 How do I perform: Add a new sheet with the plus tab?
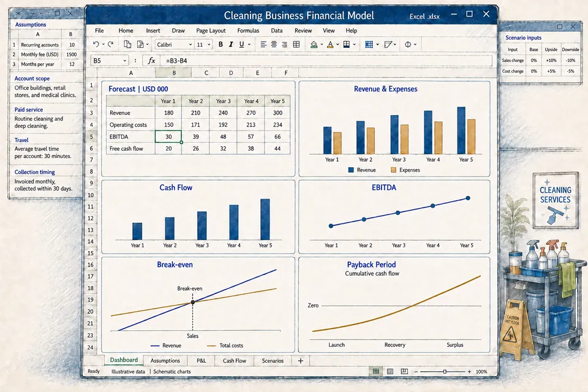pyautogui.click(x=300, y=361)
